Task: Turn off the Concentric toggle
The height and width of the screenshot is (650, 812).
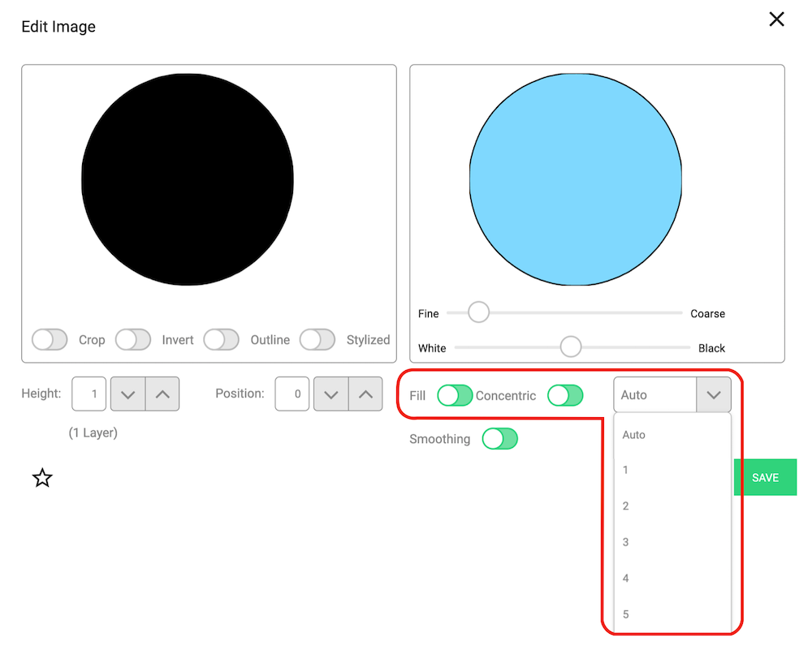Action: [565, 395]
